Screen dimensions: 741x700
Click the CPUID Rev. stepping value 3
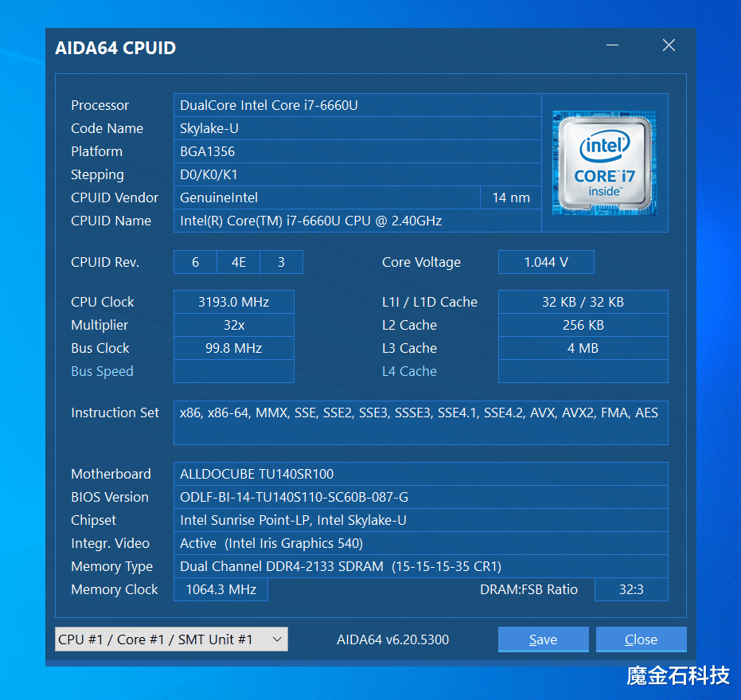281,262
